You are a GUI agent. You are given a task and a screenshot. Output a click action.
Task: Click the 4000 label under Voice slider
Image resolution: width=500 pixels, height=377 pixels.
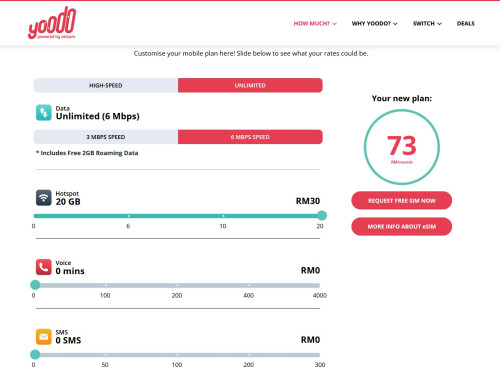click(x=320, y=295)
